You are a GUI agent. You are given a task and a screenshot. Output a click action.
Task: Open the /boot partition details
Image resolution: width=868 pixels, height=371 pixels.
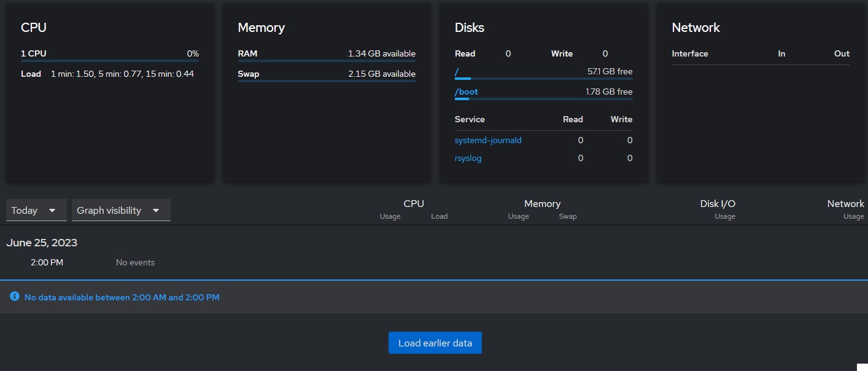[466, 91]
